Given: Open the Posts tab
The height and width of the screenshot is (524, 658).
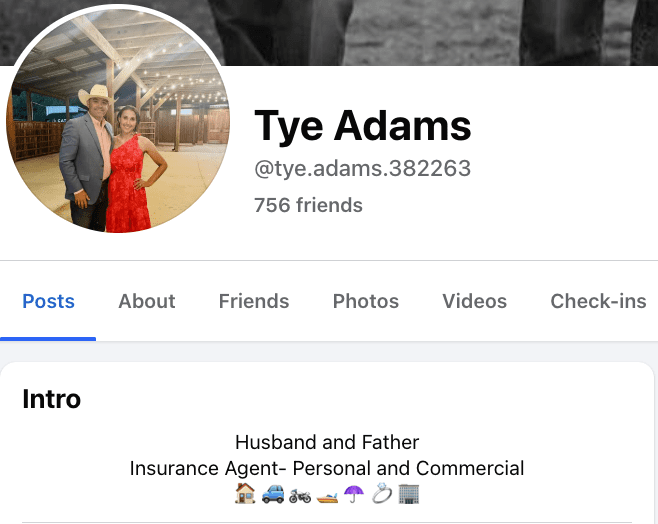Looking at the screenshot, I should 48,301.
